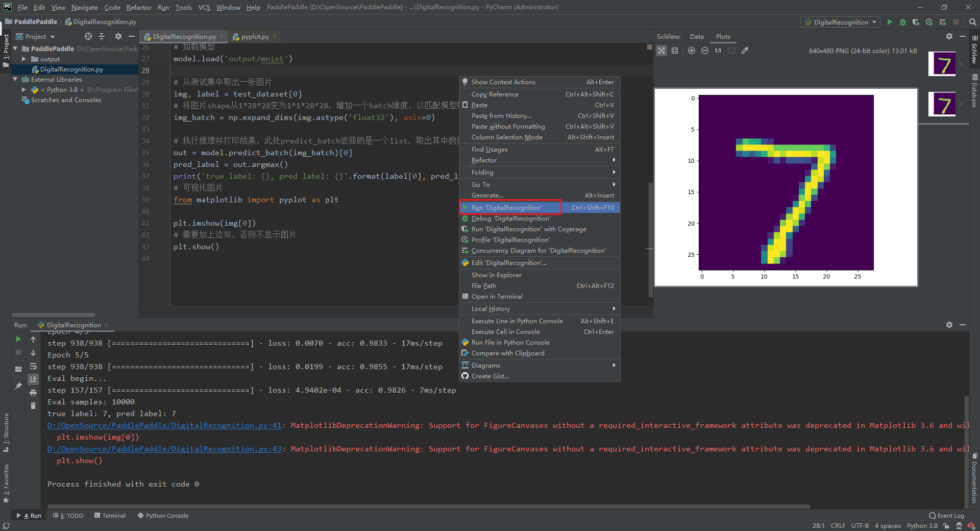Open link to DigitalRecognition.py line 41
The image size is (980, 531).
pos(164,425)
